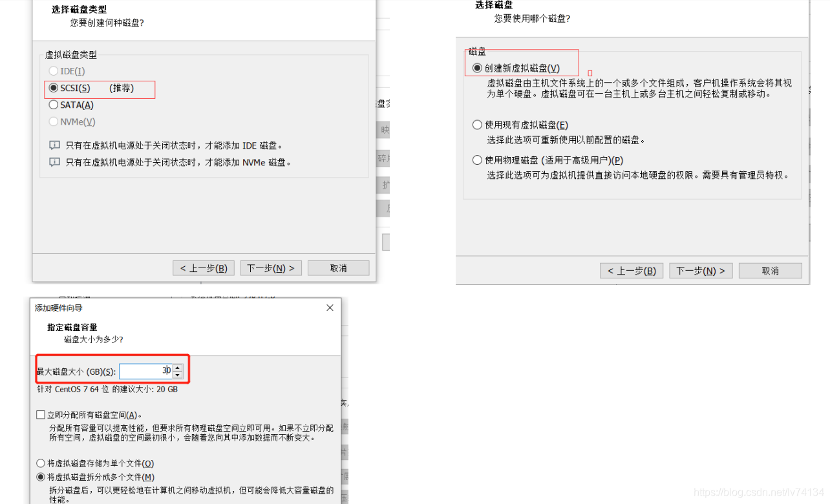Select use physical disk option

click(477, 160)
